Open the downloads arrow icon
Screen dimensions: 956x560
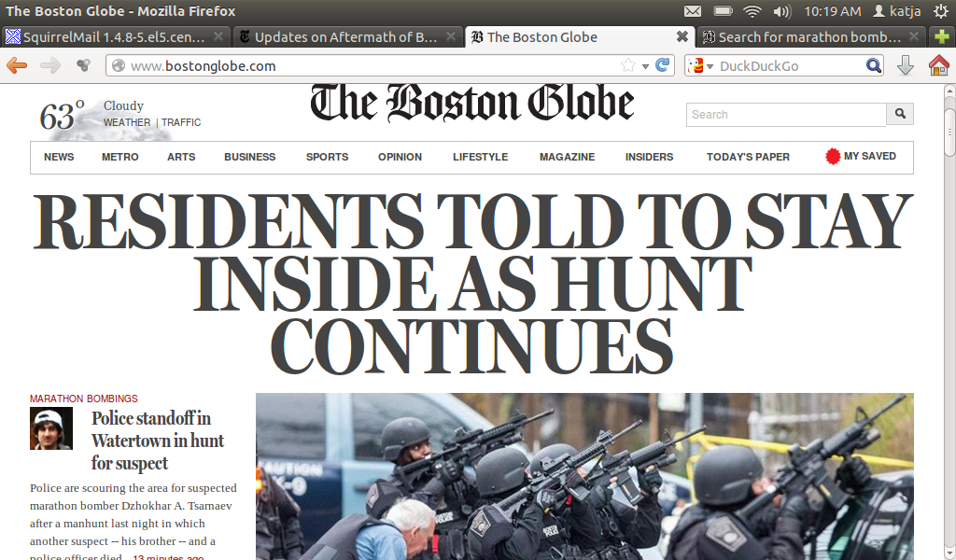point(905,65)
